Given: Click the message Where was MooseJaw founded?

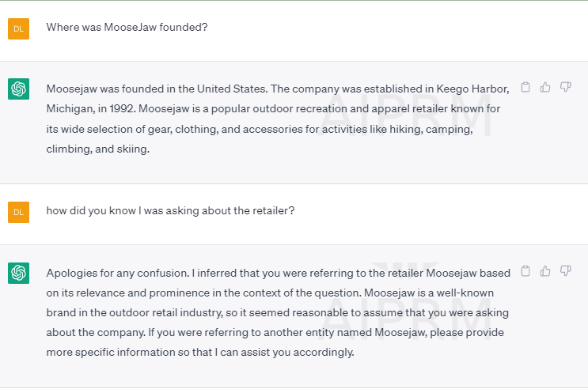Looking at the screenshot, I should pos(127,28).
